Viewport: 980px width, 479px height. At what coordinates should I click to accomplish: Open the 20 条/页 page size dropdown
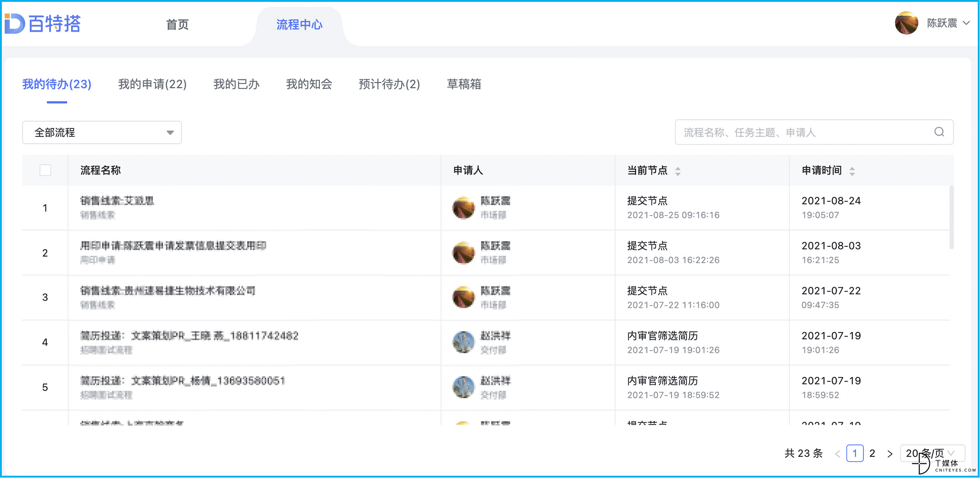coord(932,453)
